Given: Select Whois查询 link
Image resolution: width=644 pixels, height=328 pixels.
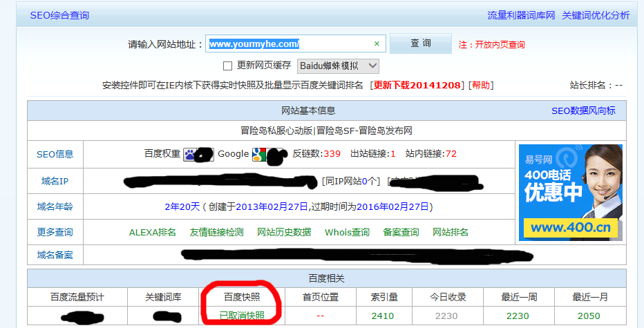Looking at the screenshot, I should point(347,232).
